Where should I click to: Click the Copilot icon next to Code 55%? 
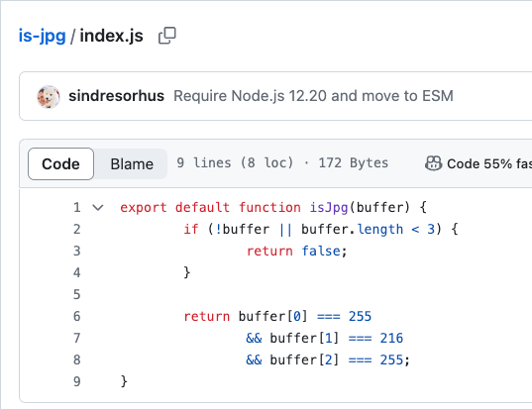pos(433,163)
